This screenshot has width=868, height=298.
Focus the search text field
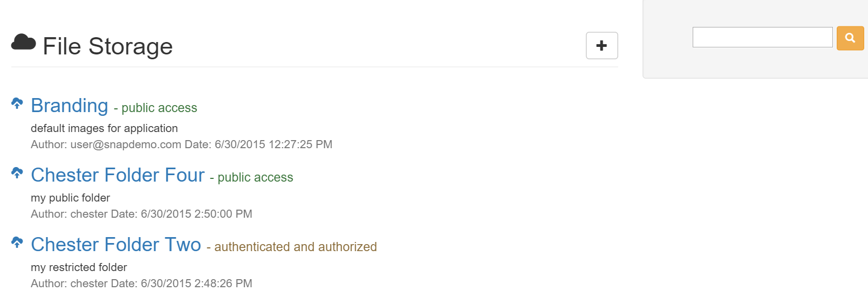[762, 37]
